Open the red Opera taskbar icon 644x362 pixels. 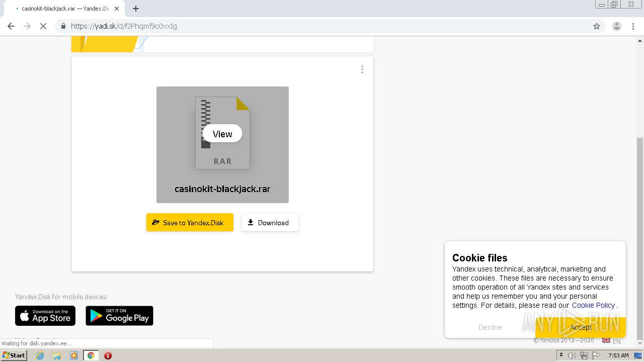(x=108, y=355)
